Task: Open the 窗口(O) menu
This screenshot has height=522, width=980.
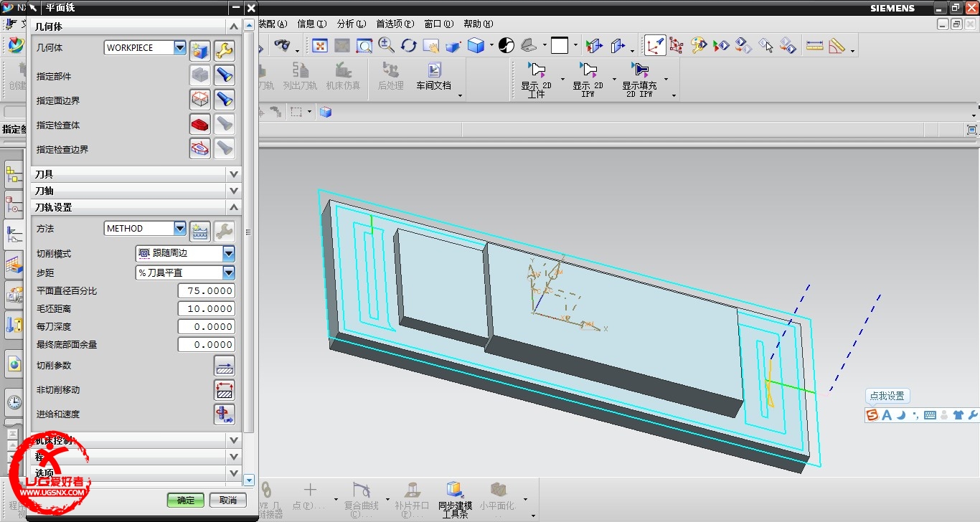Action: pyautogui.click(x=440, y=24)
